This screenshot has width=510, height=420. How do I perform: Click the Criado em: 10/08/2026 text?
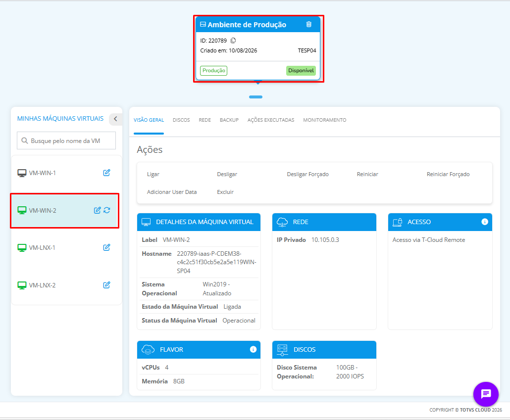coord(229,50)
